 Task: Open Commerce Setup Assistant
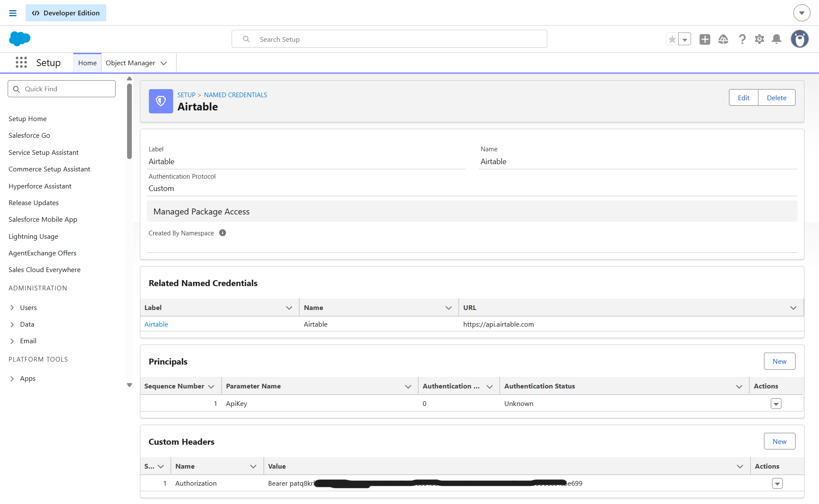(49, 169)
